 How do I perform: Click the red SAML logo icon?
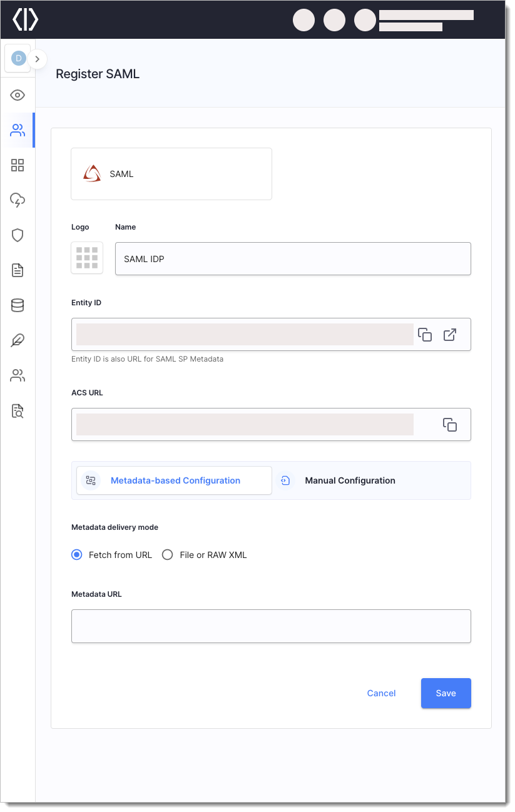92,173
